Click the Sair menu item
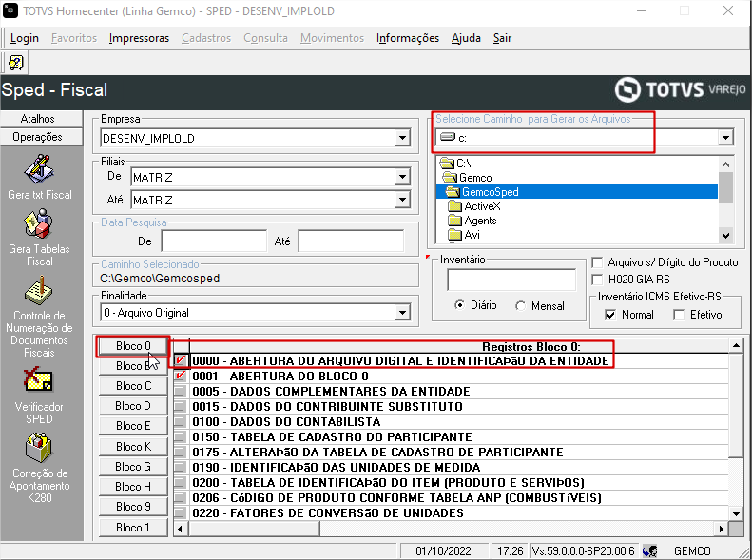The image size is (752, 560). coord(502,38)
